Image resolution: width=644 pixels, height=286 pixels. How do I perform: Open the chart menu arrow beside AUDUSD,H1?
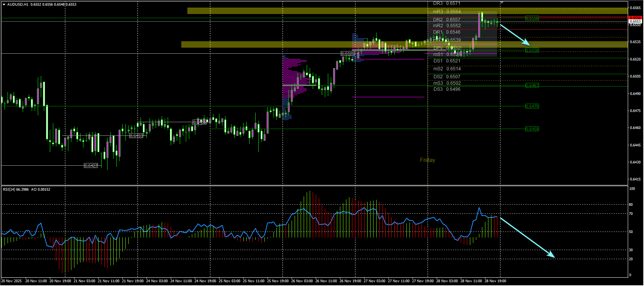point(4,5)
